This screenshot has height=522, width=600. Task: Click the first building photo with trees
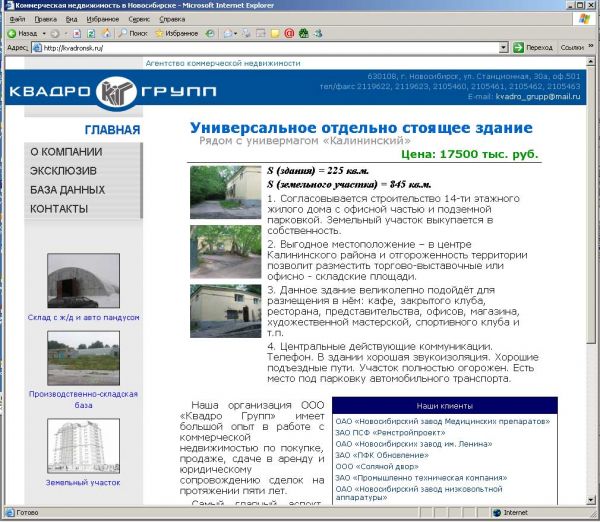point(226,192)
